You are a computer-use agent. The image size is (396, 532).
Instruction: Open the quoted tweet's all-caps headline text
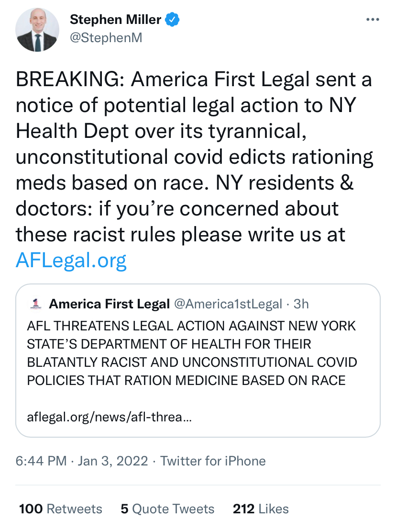click(191, 353)
